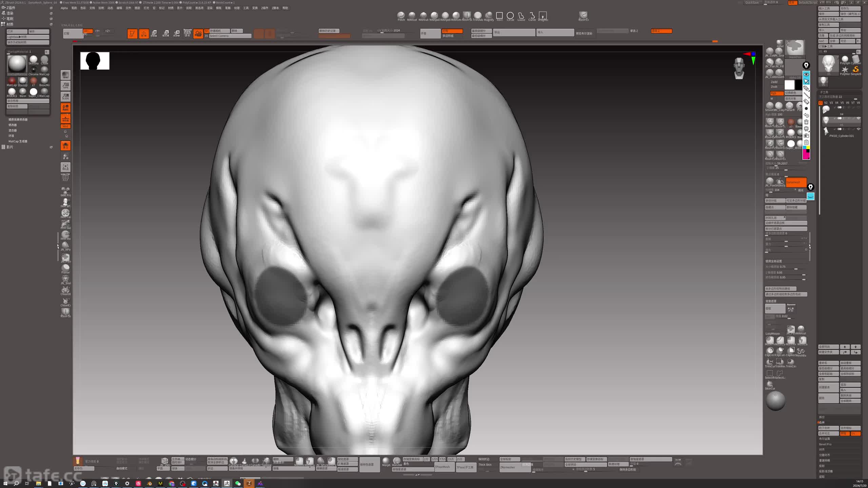Screen dimensions: 868x488
Task: Click the ZRemesher button
Action: pyautogui.click(x=508, y=467)
